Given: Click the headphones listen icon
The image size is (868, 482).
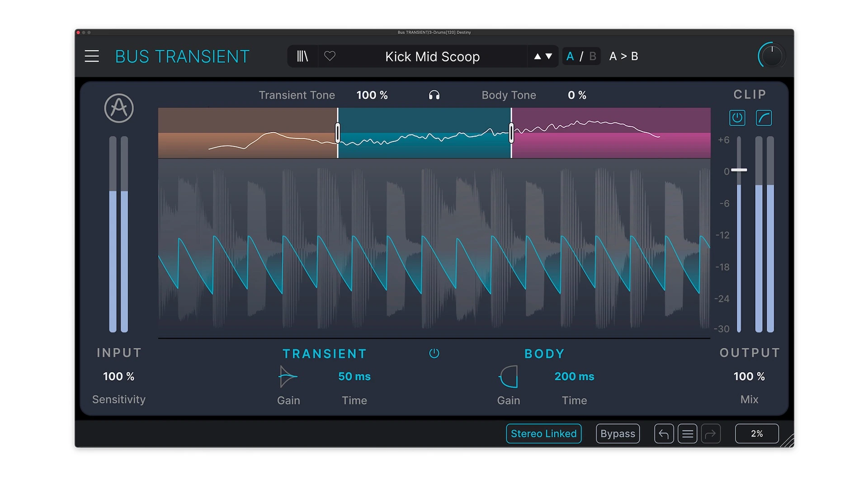Looking at the screenshot, I should point(434,95).
